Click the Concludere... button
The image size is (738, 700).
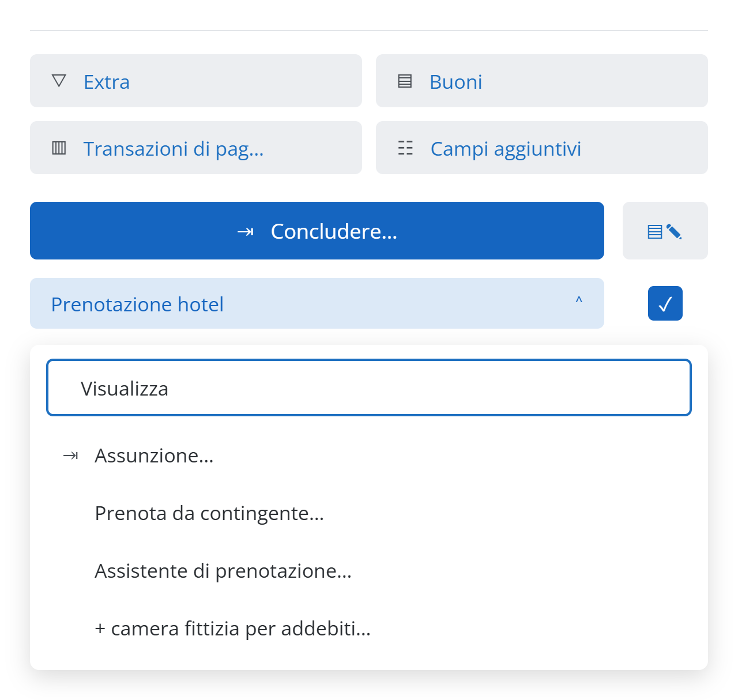pos(317,231)
